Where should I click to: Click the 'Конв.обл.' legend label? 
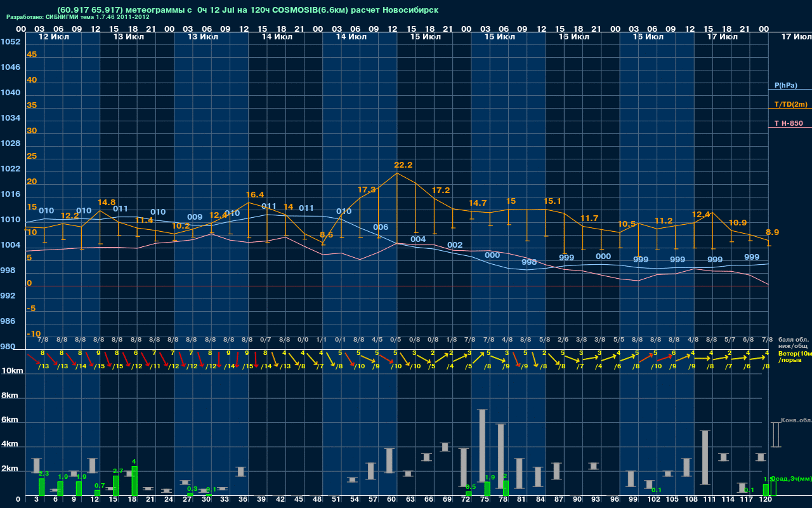click(x=796, y=420)
